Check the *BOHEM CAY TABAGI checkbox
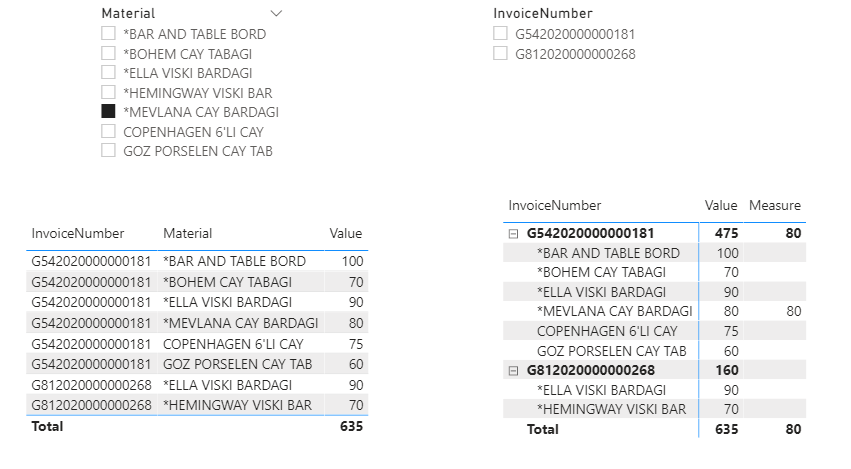Screen dimensions: 851x469 coord(109,53)
